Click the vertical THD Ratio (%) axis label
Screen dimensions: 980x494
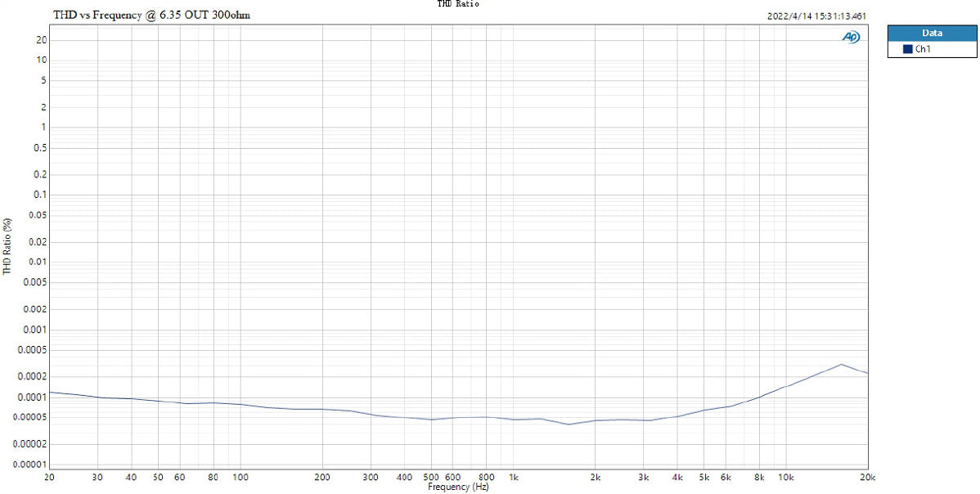click(7, 246)
